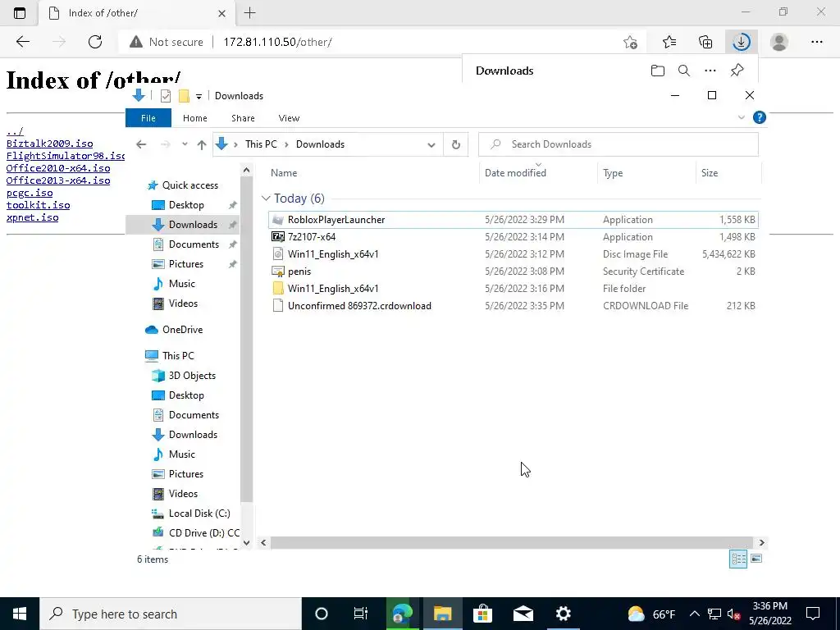This screenshot has width=840, height=630.
Task: Open the Recent locations dropdown arrow
Action: [x=185, y=144]
